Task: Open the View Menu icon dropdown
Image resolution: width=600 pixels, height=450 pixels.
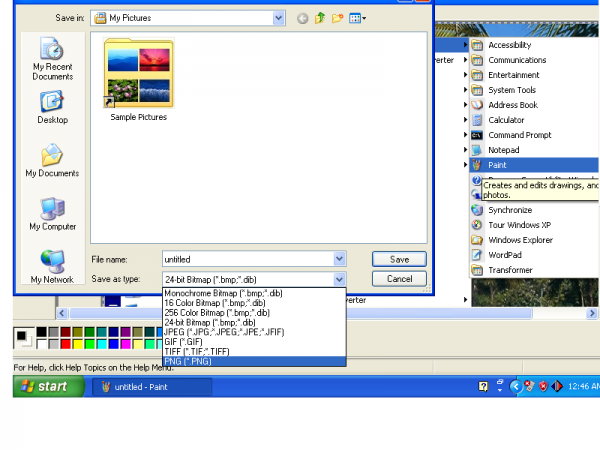Action: tap(357, 18)
